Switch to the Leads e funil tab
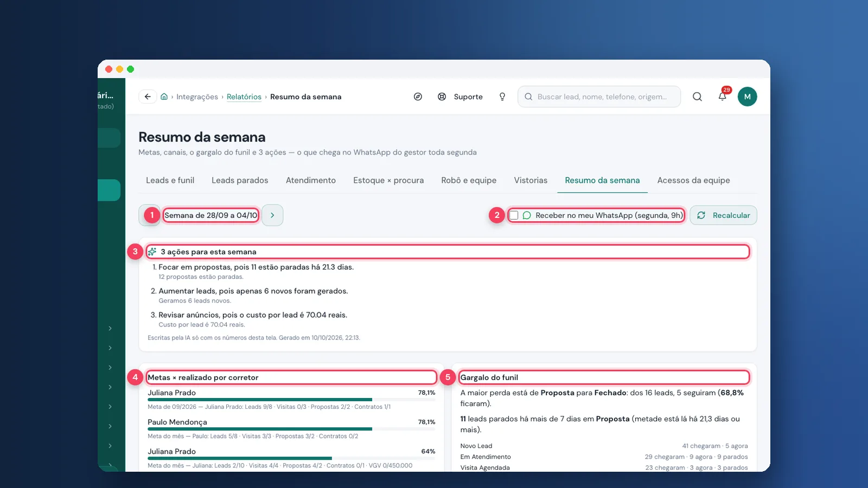 click(x=170, y=181)
